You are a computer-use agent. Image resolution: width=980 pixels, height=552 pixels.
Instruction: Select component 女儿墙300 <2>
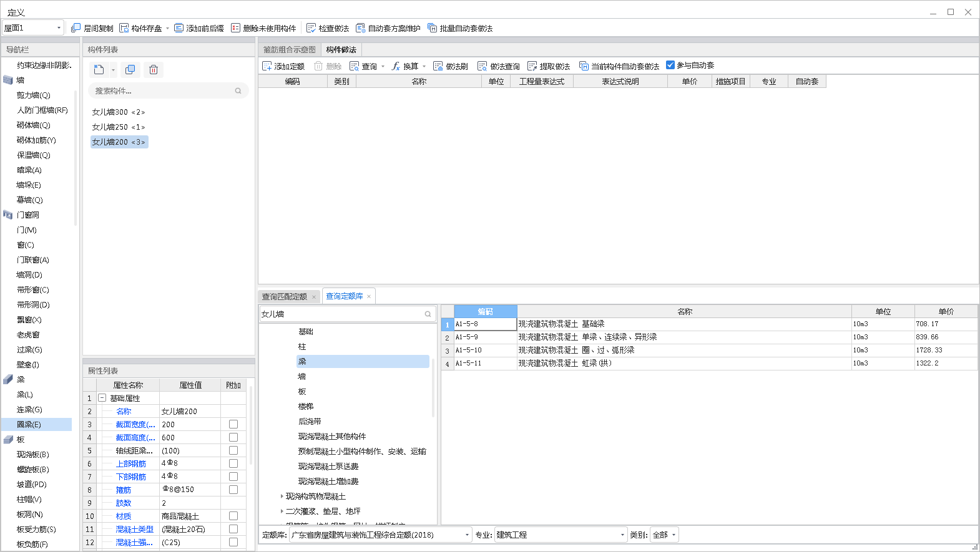click(x=119, y=112)
